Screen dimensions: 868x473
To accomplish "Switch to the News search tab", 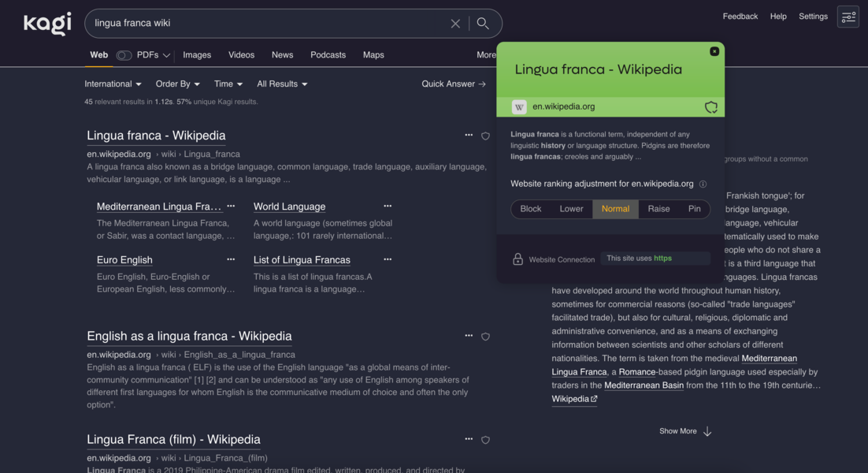I will click(282, 55).
